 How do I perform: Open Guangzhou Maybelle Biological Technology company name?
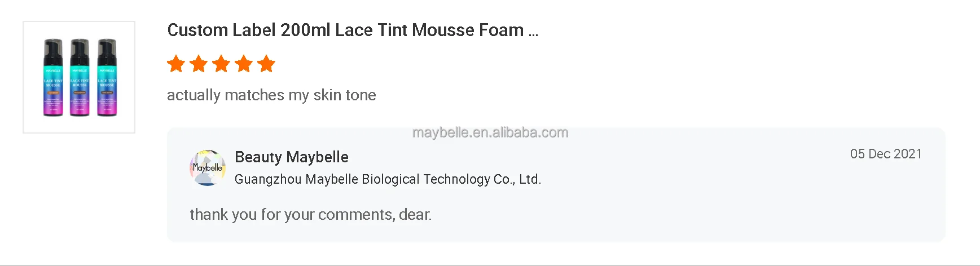tap(388, 179)
